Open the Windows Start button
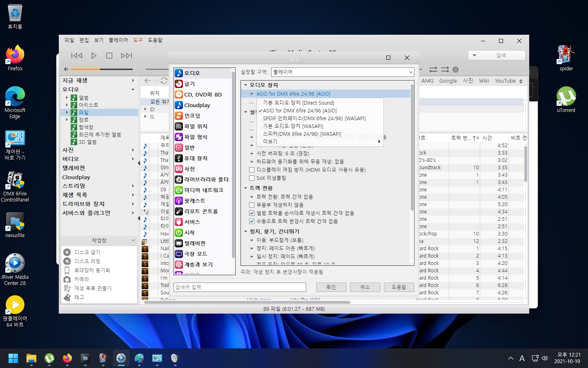The width and height of the screenshot is (588, 368). [13, 359]
